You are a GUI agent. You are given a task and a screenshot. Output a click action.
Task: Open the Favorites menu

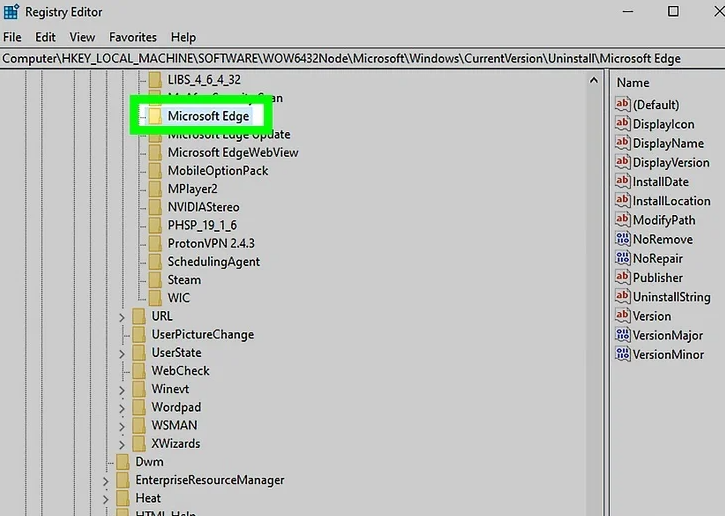tap(132, 37)
